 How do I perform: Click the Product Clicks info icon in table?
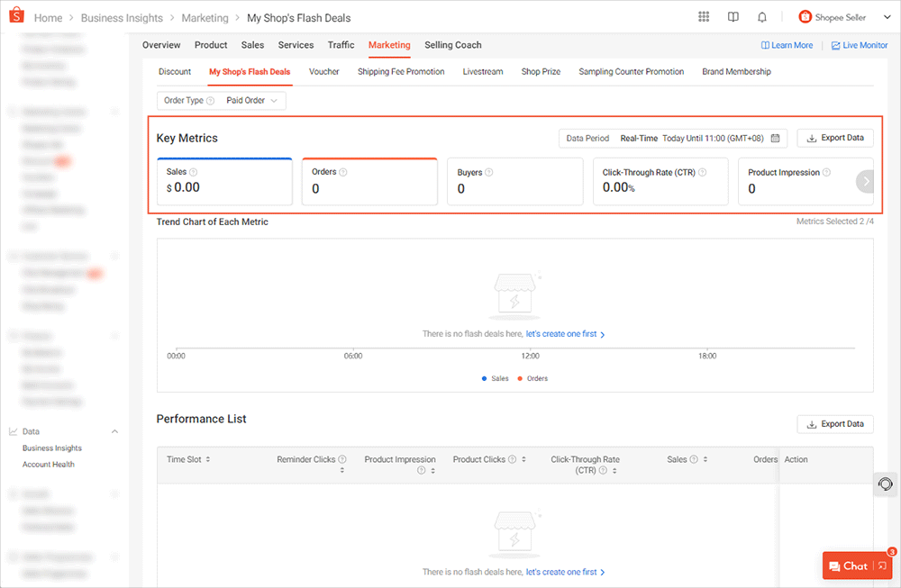click(x=512, y=459)
